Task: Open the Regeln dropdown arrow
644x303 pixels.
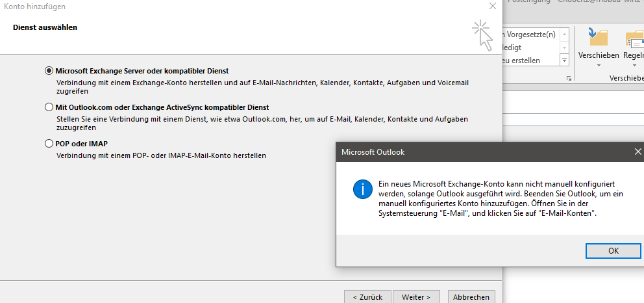Action: pos(634,65)
